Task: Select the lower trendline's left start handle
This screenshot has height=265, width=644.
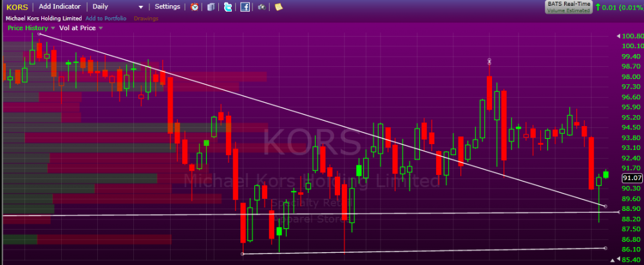Action: 242,254
